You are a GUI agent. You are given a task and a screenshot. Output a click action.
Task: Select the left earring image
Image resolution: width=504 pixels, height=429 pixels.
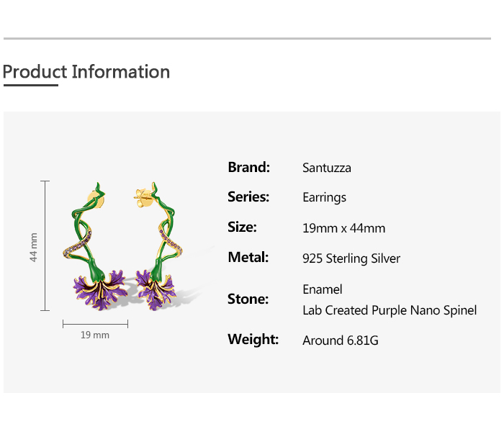pos(94,246)
